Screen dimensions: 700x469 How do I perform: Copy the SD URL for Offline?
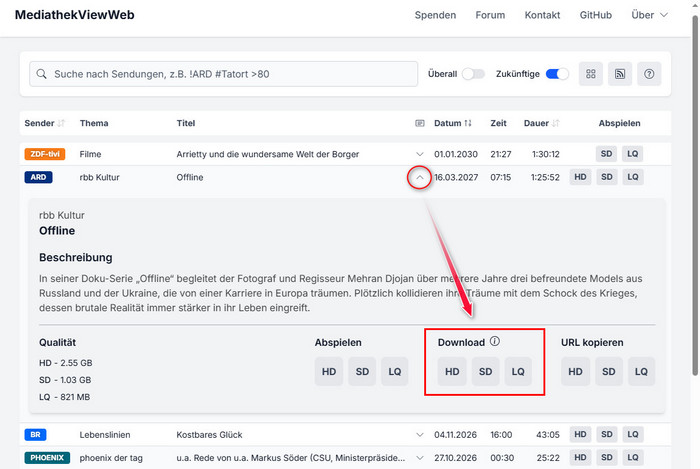click(x=608, y=372)
